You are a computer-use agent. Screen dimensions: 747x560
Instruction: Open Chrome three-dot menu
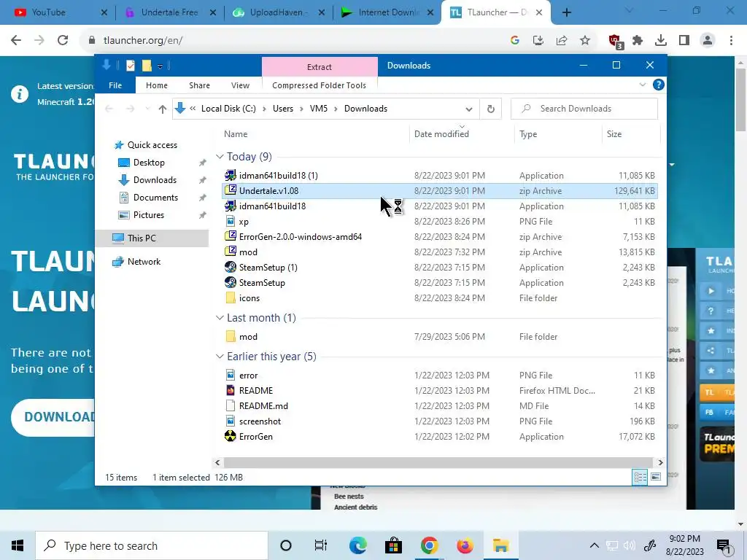coord(731,41)
